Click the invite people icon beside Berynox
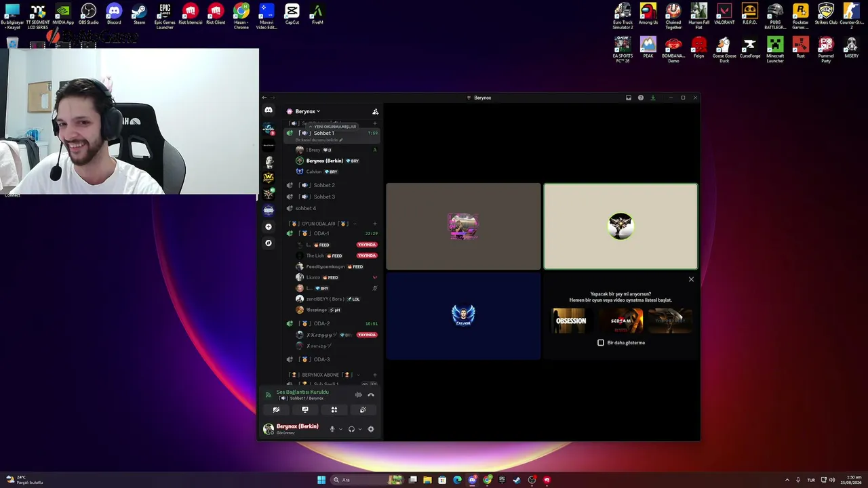Screen dimensions: 868x488 [375, 111]
